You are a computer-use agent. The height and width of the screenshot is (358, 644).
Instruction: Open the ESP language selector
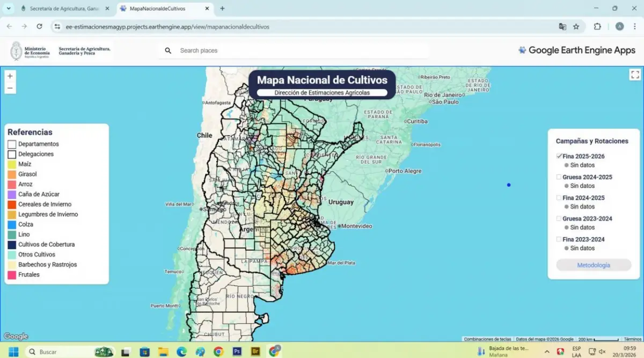click(576, 351)
